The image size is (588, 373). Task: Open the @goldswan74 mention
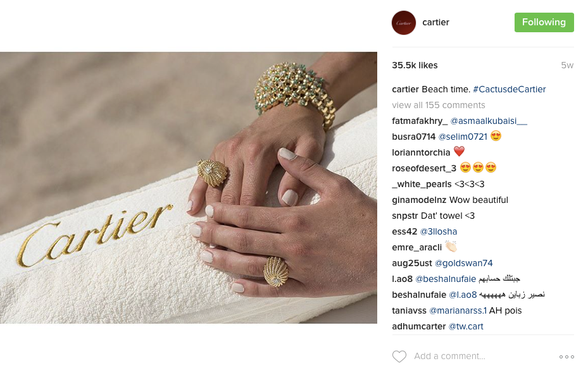pyautogui.click(x=463, y=263)
